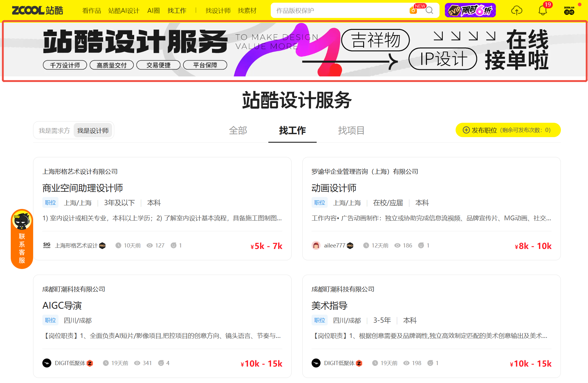Open 找工作 in the top navigation
The width and height of the screenshot is (588, 383).
click(x=177, y=11)
